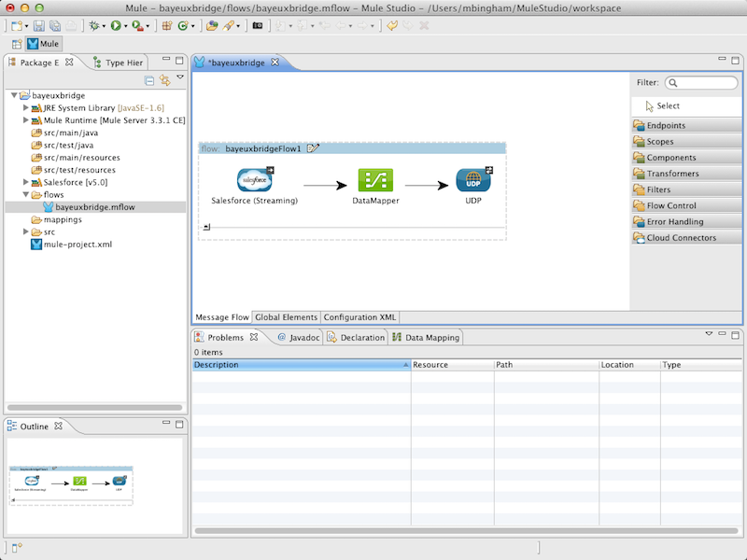The height and width of the screenshot is (560, 747).
Task: Switch to Message Flow editor tab
Action: tap(222, 317)
